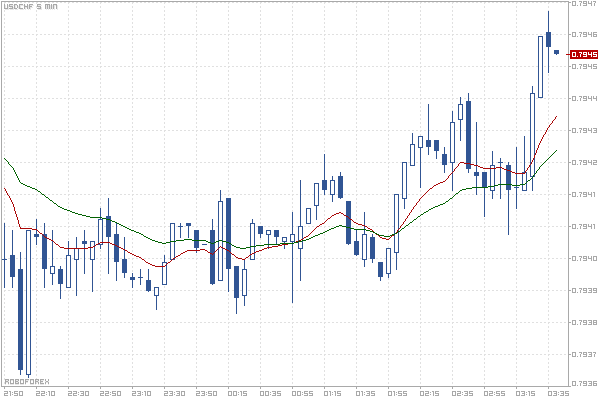Click the 0.7942 price axis label
The width and height of the screenshot is (600, 400).
pos(584,163)
